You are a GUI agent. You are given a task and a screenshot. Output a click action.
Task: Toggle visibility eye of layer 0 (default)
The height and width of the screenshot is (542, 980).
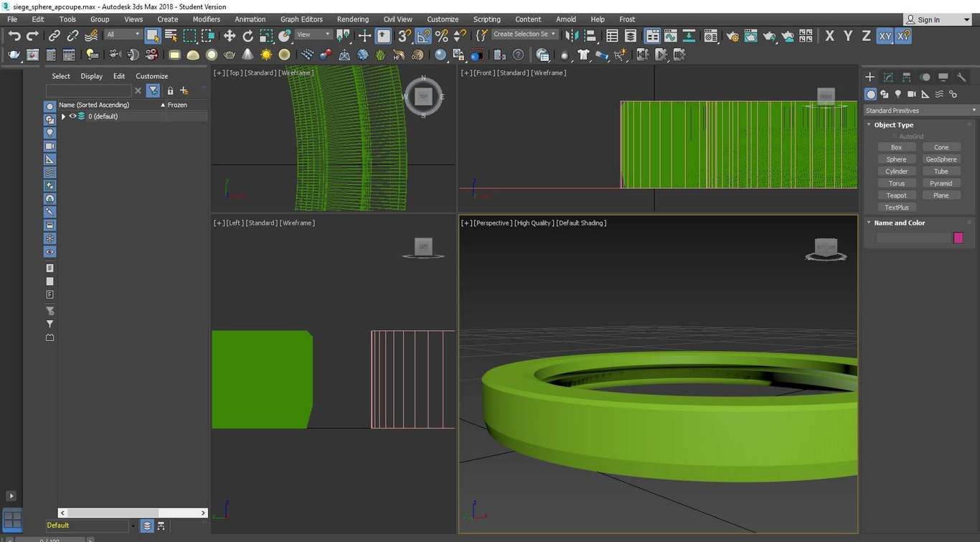tap(72, 116)
